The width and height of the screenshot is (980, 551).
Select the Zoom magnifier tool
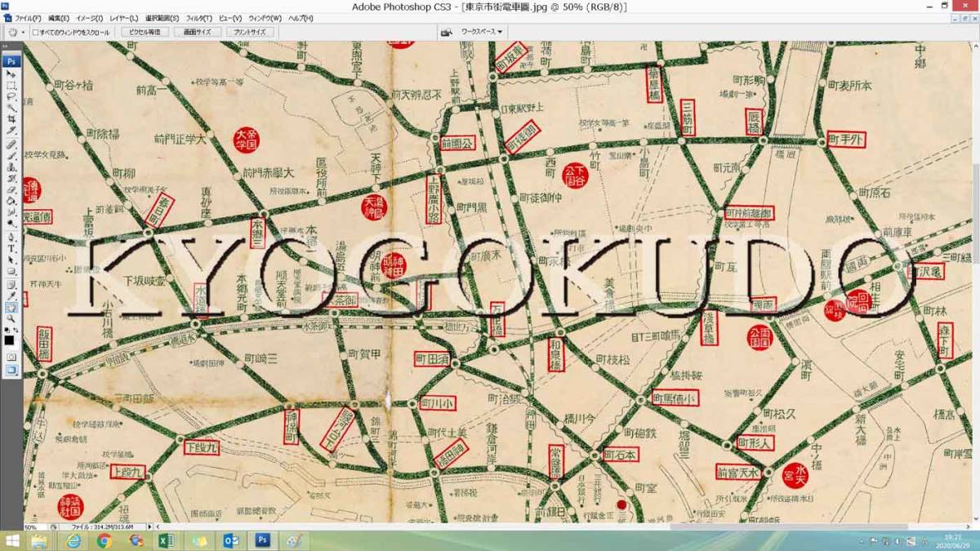(x=11, y=318)
